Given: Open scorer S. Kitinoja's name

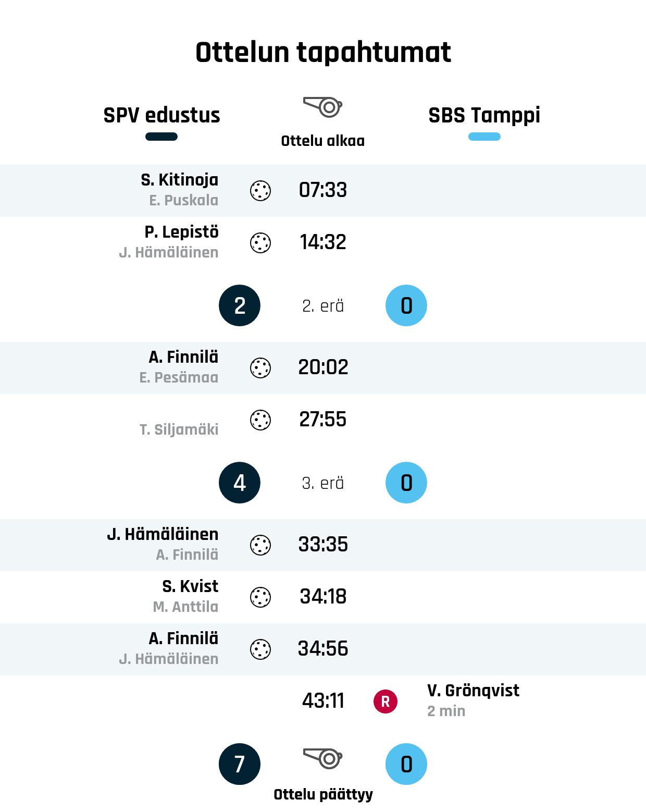Looking at the screenshot, I should 180,180.
